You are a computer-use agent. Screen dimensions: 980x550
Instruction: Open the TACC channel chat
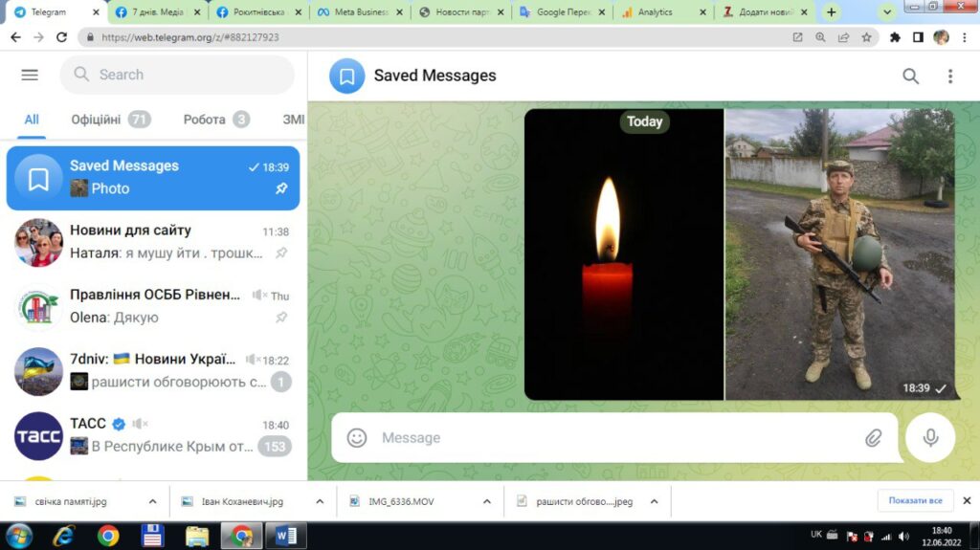(x=153, y=435)
